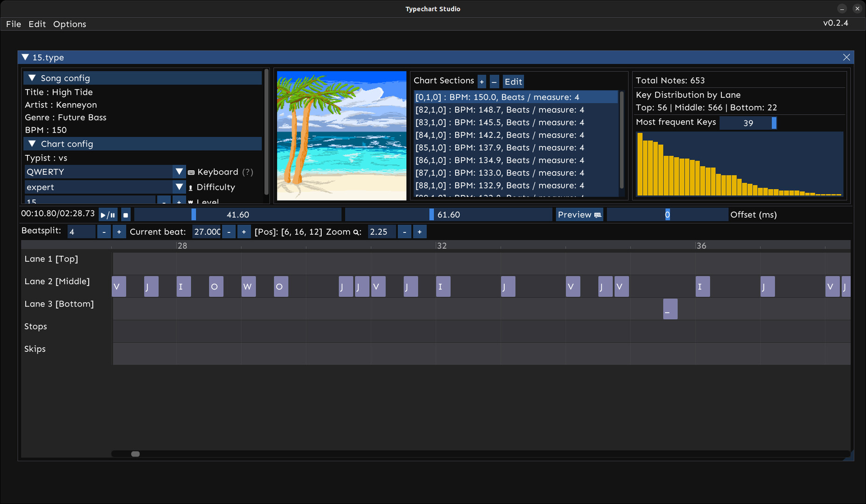Click the stop playback icon

coord(125,215)
